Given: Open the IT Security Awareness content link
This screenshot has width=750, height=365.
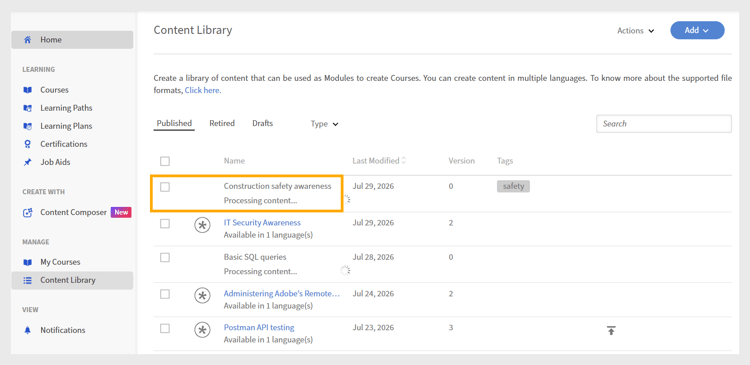Looking at the screenshot, I should click(x=262, y=223).
